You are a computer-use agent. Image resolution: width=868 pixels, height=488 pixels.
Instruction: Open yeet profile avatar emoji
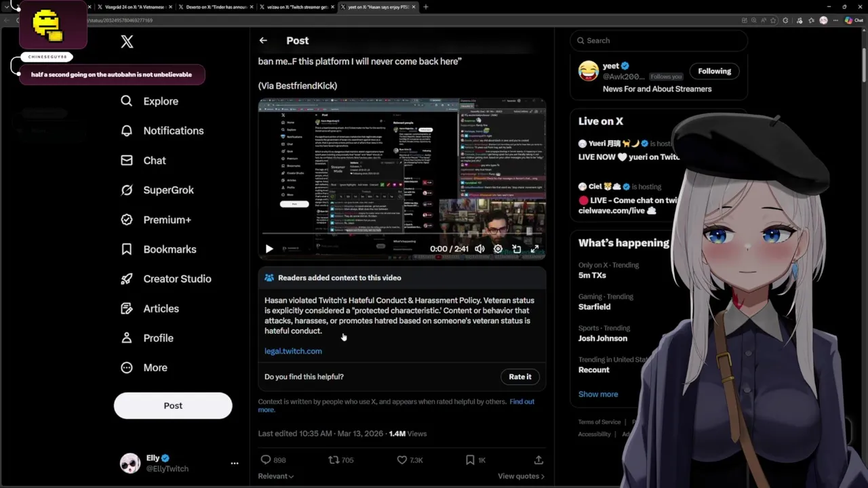[x=589, y=70]
